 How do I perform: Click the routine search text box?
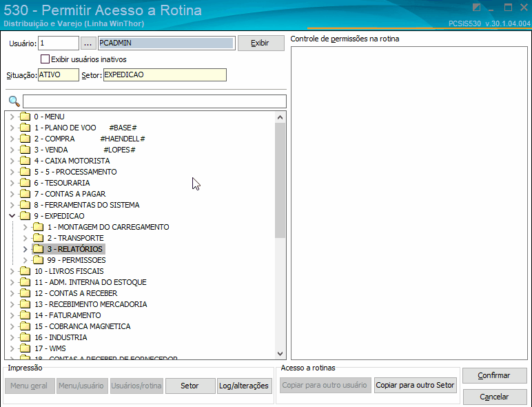point(154,101)
